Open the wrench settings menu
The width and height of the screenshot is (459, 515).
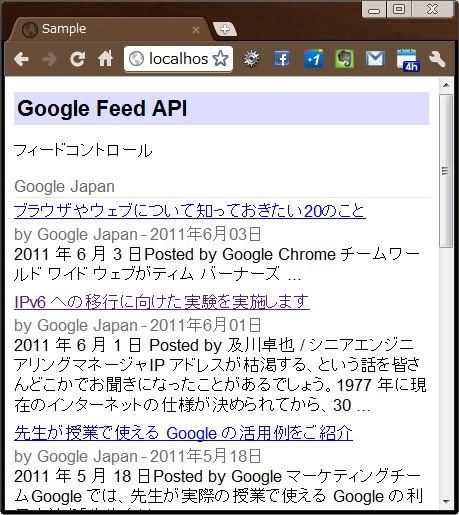coord(437,59)
